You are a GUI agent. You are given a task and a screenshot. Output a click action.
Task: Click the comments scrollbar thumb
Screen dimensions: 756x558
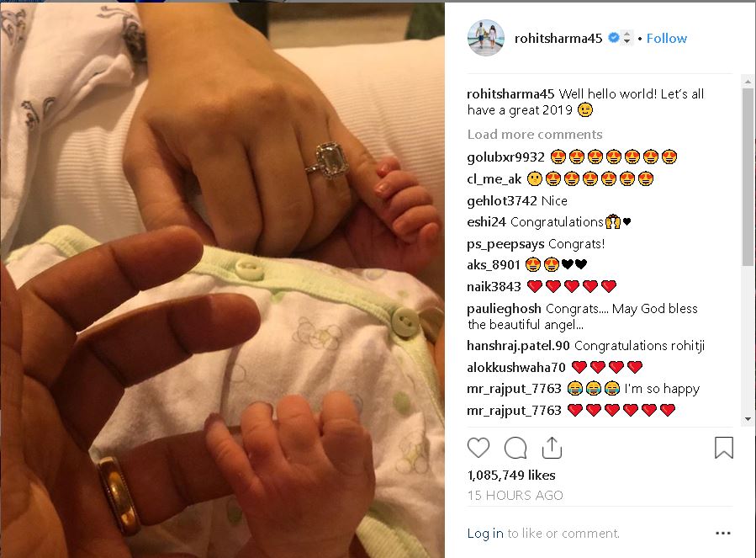(x=748, y=177)
